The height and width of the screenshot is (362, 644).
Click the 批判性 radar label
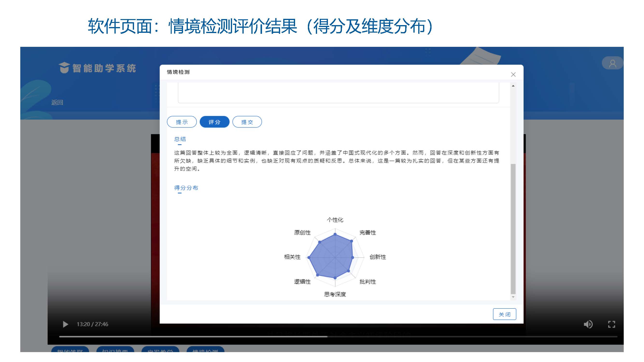point(368,281)
